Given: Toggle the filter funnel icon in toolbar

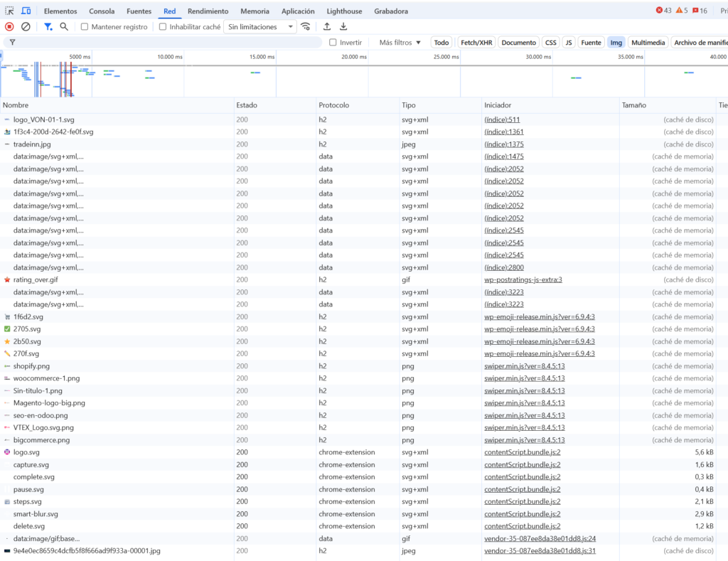Looking at the screenshot, I should tap(48, 26).
